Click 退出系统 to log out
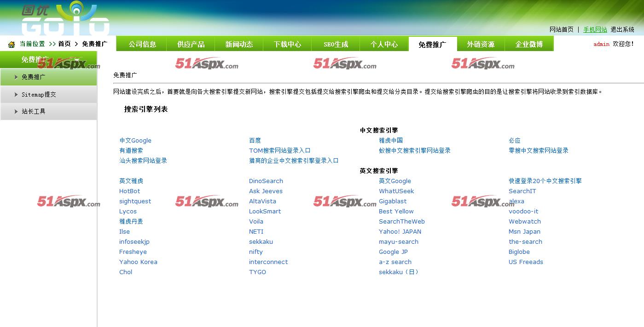 point(622,29)
